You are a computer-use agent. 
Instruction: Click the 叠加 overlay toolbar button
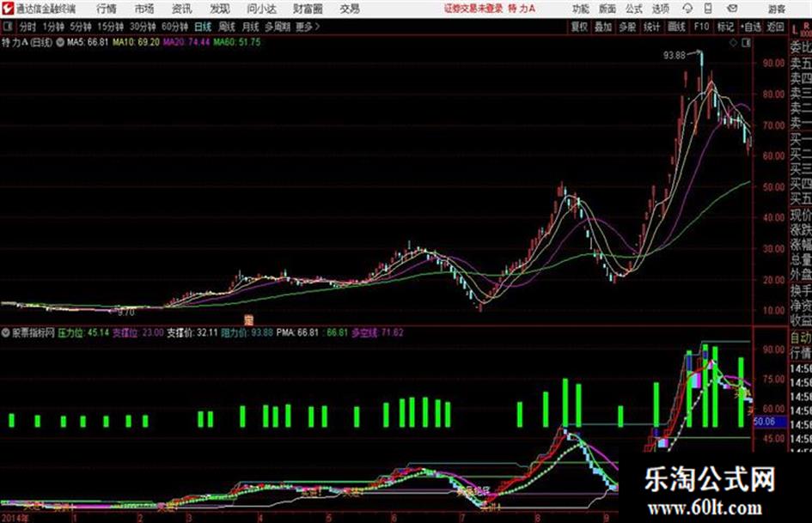(x=603, y=27)
